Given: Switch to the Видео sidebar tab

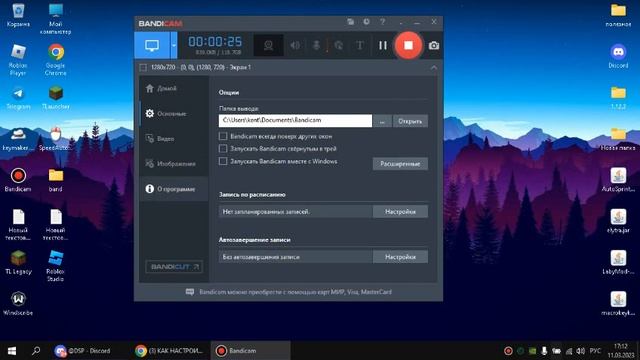Looking at the screenshot, I should pos(173,139).
